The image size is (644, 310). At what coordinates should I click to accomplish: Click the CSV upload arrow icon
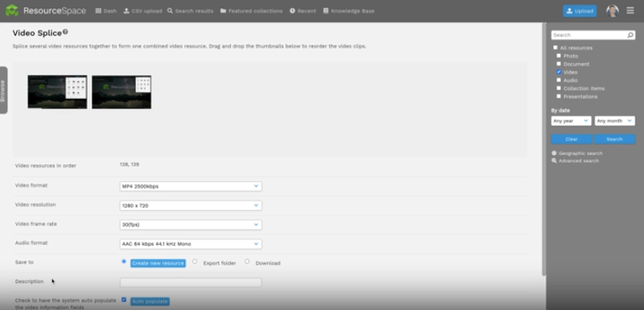click(126, 11)
